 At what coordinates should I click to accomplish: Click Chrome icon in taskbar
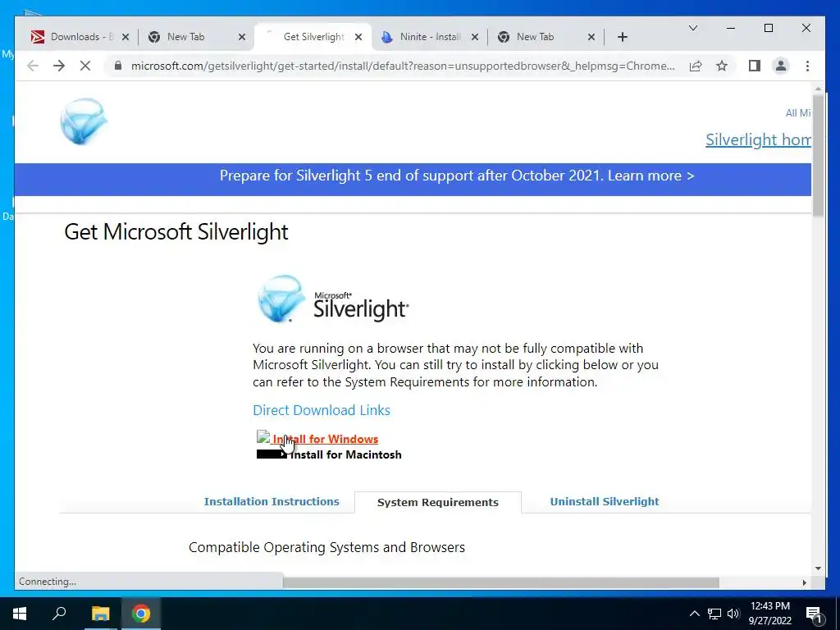141,614
